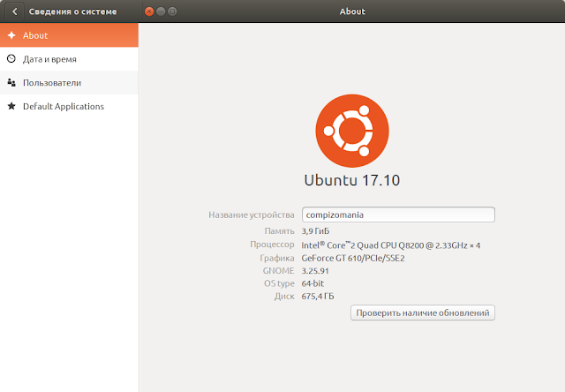The image size is (565, 392).
Task: Select the memory value 3,9 ГиБ
Action: click(x=316, y=231)
